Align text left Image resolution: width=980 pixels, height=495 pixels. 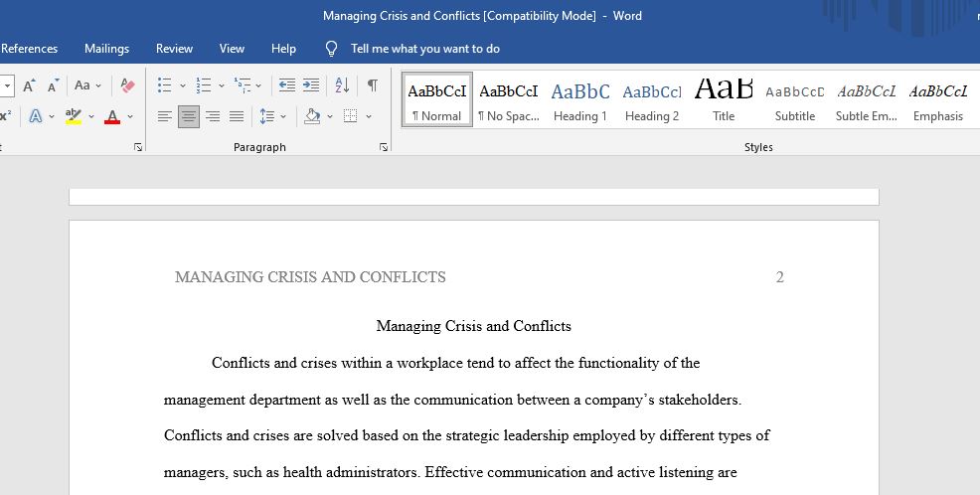(164, 116)
